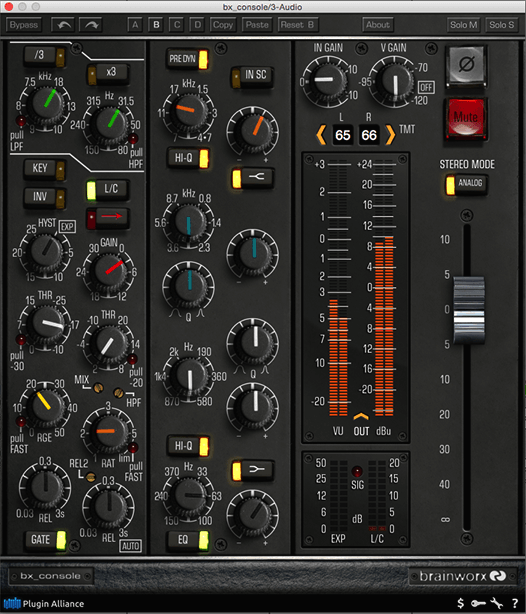Toggle the Bypass button
The width and height of the screenshot is (526, 614).
(24, 25)
